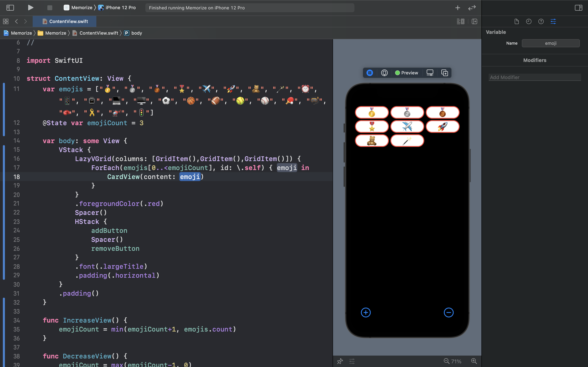Click the Add Modifier field

(x=535, y=77)
